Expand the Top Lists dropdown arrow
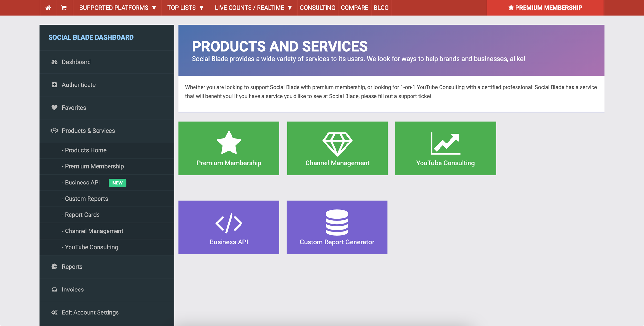 (202, 8)
